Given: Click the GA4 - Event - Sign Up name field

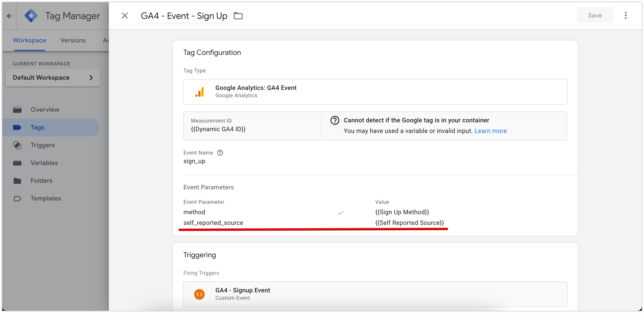Looking at the screenshot, I should point(184,16).
